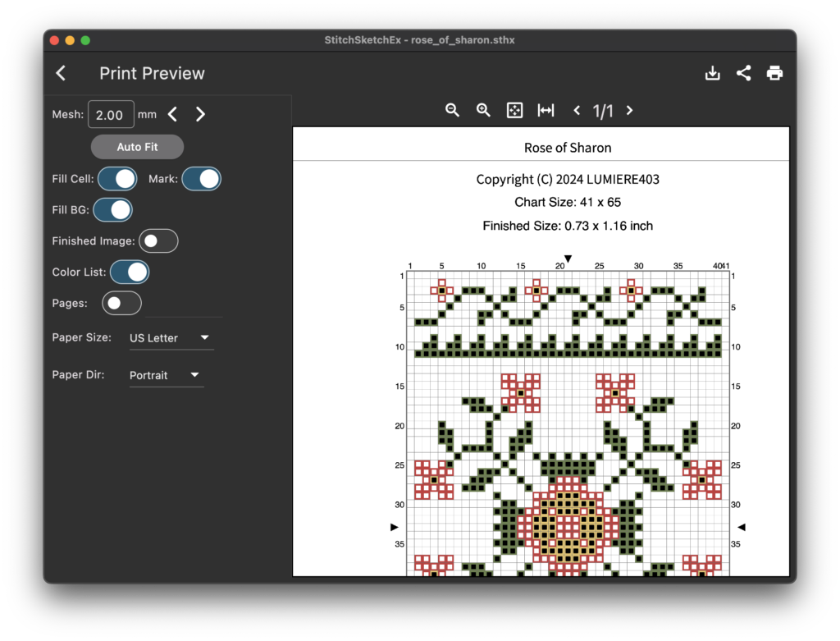Turn off the Mark toggle
The image size is (840, 641).
tap(201, 178)
